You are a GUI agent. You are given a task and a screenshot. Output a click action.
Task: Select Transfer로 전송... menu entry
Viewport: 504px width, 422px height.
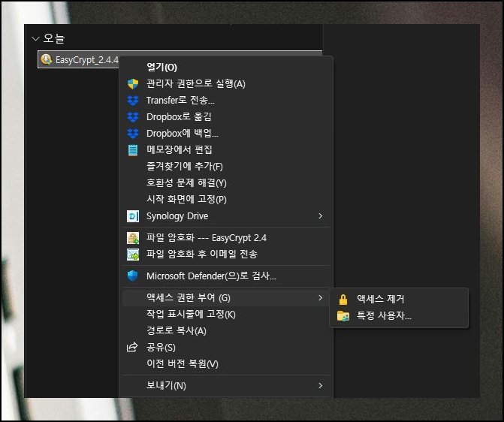tap(226, 101)
